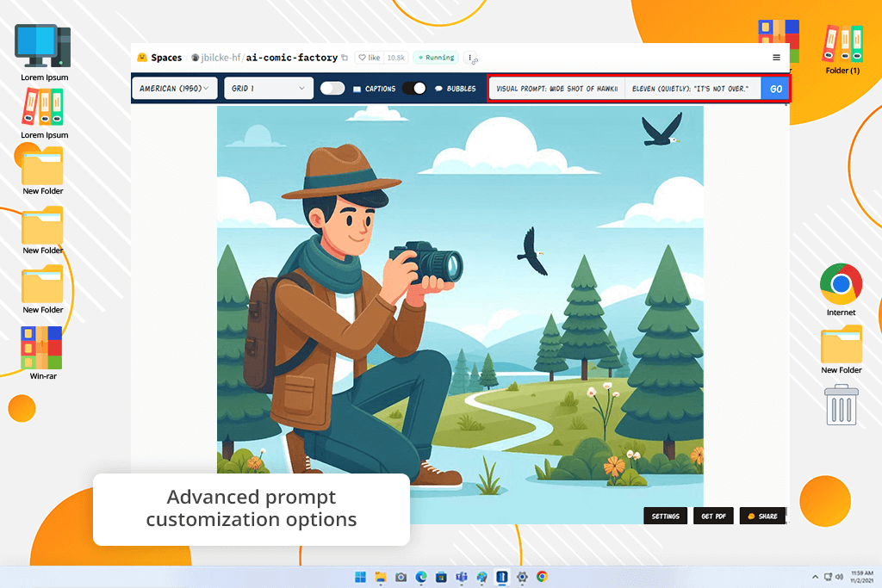Launch Microsoft Edge from taskbar

coord(421,577)
